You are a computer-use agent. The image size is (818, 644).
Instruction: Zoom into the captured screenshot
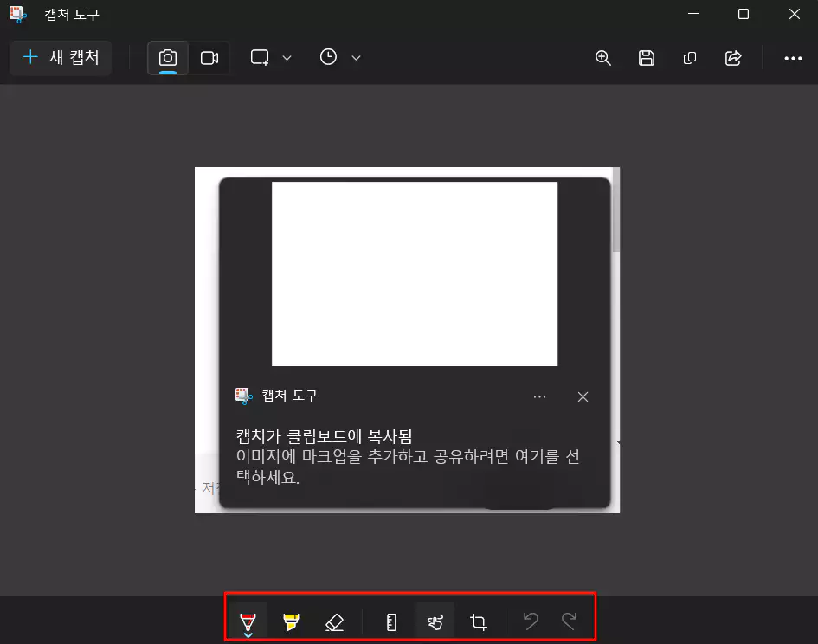(x=603, y=58)
